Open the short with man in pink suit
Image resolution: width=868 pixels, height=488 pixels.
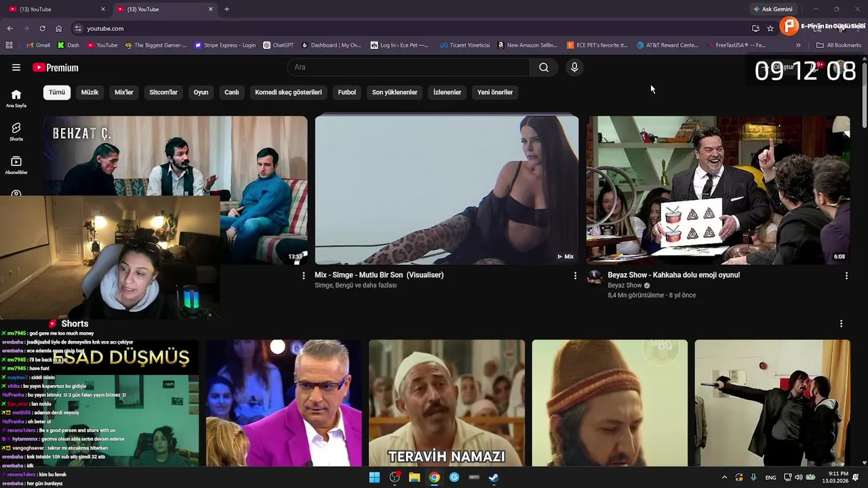coord(283,403)
